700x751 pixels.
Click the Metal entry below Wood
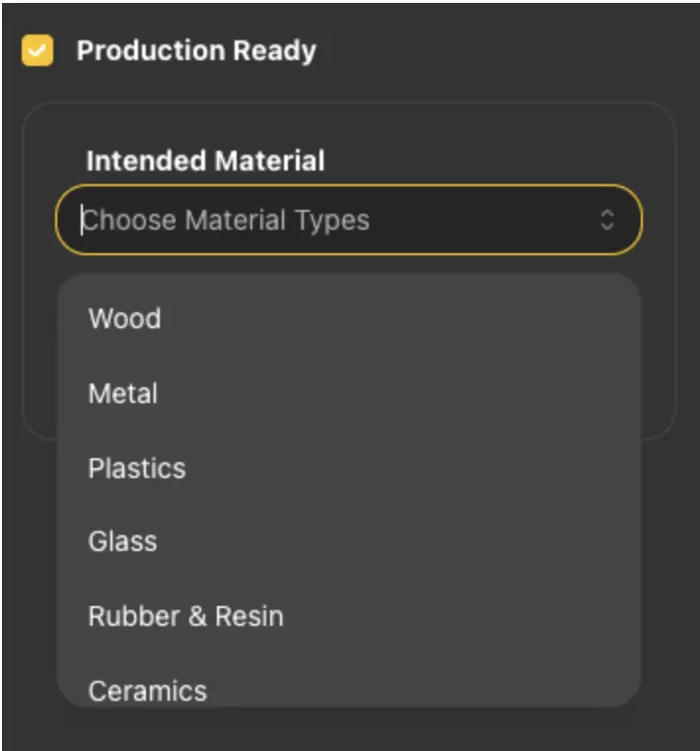coord(123,393)
